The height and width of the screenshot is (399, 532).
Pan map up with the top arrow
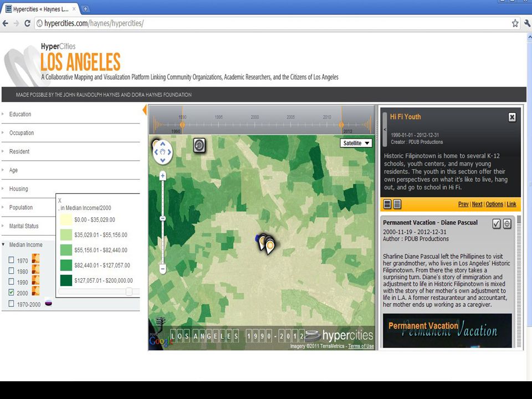click(163, 144)
